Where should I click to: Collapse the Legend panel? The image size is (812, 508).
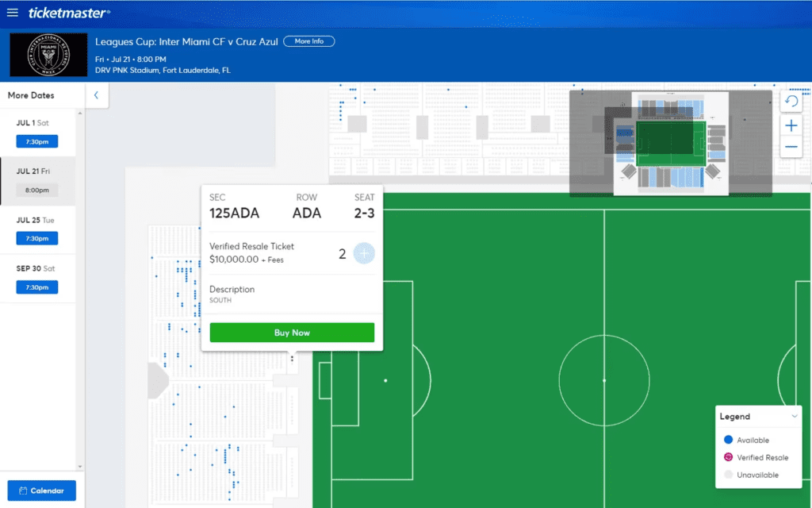click(794, 416)
